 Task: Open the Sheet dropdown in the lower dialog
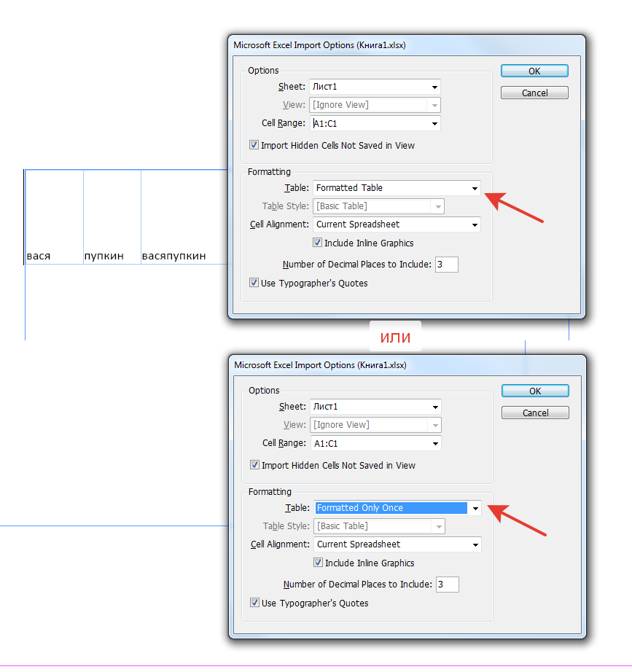click(x=375, y=407)
